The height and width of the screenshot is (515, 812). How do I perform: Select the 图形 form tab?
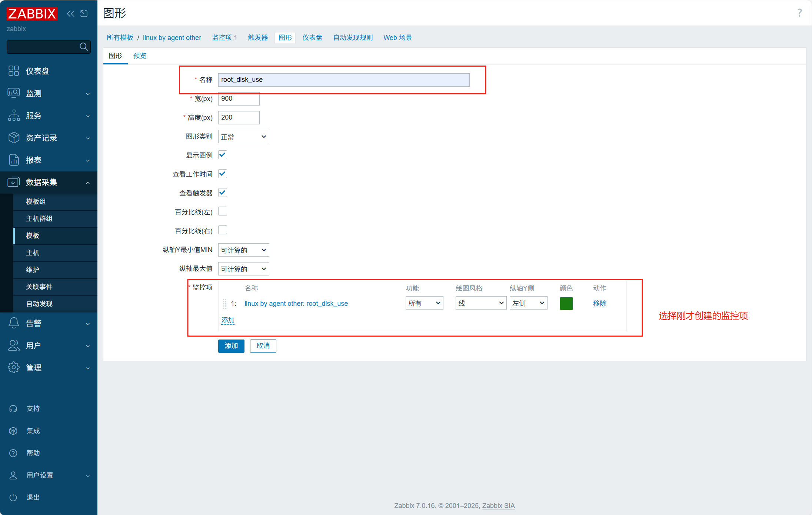[115, 56]
